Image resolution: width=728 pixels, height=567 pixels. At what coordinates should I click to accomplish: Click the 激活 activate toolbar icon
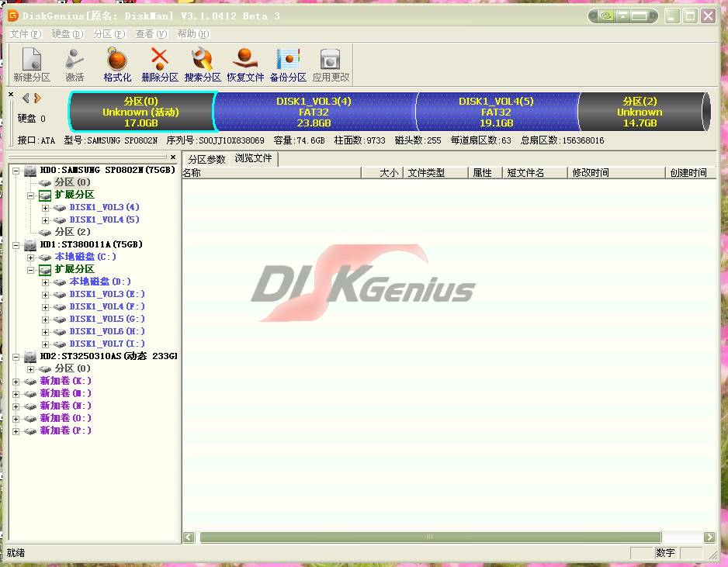click(75, 60)
